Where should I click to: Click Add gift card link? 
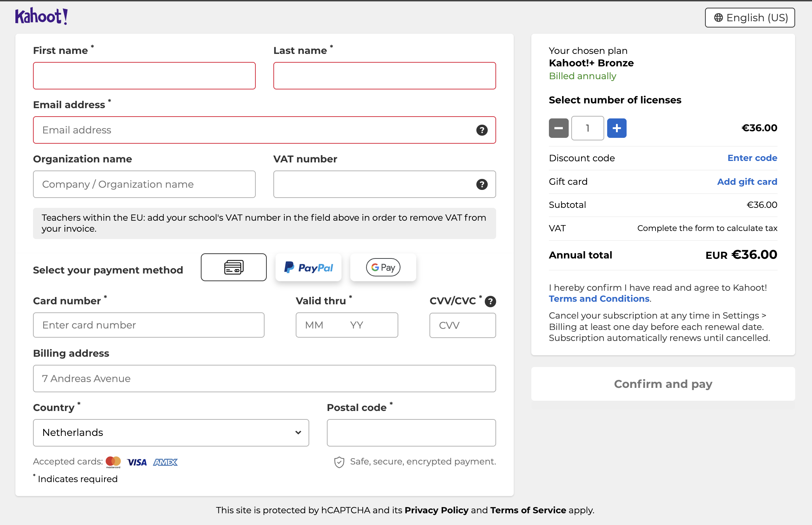click(747, 182)
